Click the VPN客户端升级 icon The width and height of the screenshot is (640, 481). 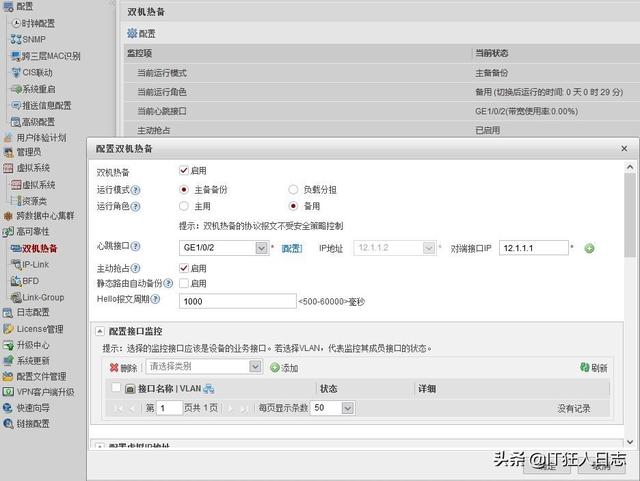tap(8, 392)
